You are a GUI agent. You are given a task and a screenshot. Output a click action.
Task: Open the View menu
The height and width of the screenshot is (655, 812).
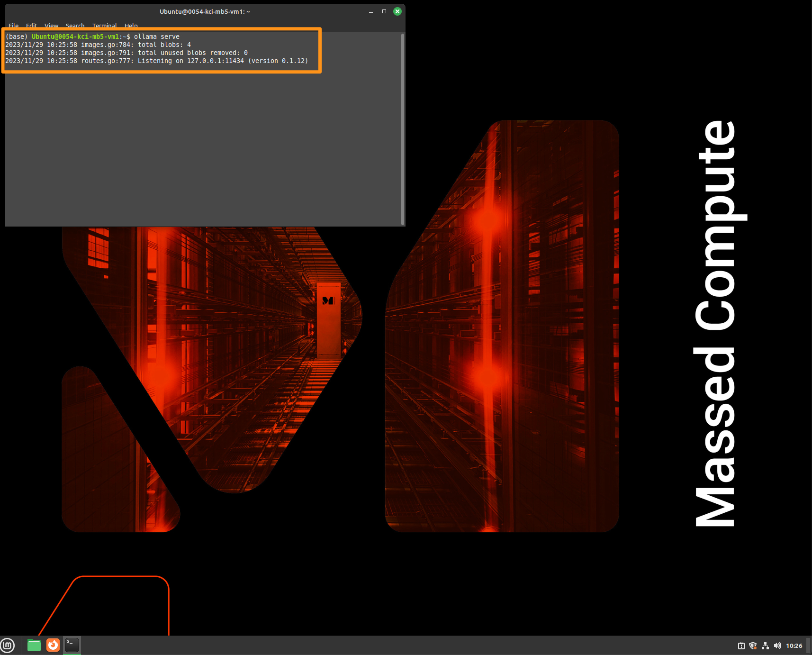(x=51, y=26)
